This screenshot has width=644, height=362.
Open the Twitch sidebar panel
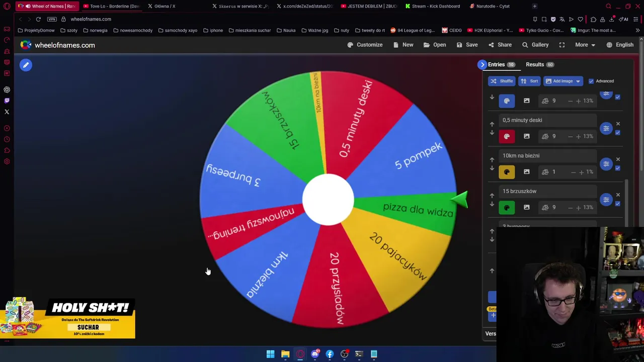[7, 101]
